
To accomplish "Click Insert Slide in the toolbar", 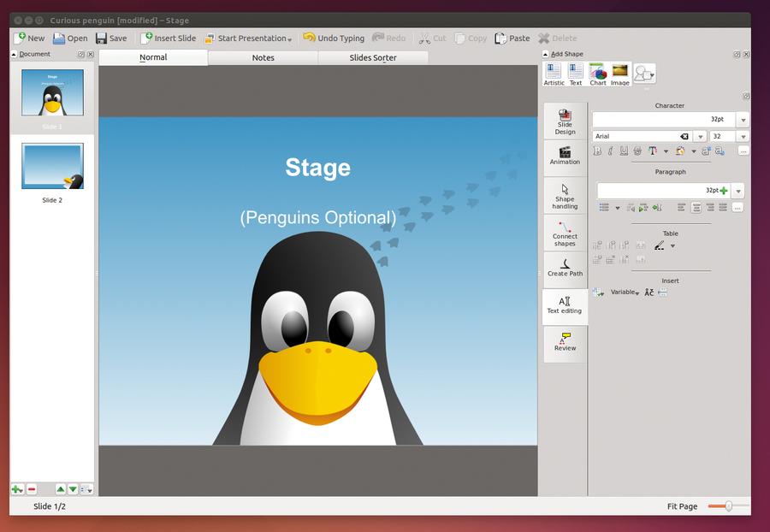I will click(x=168, y=38).
